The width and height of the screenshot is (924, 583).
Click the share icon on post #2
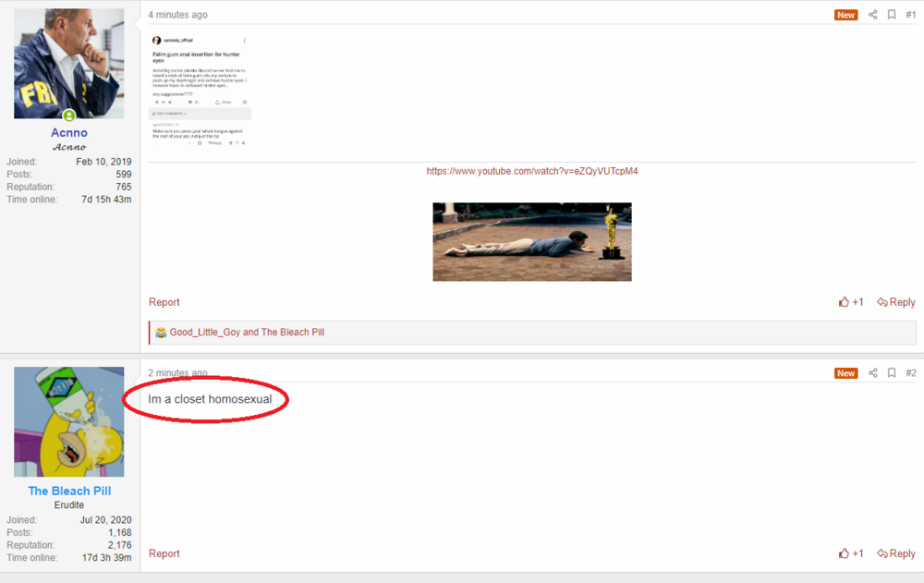[x=873, y=373]
